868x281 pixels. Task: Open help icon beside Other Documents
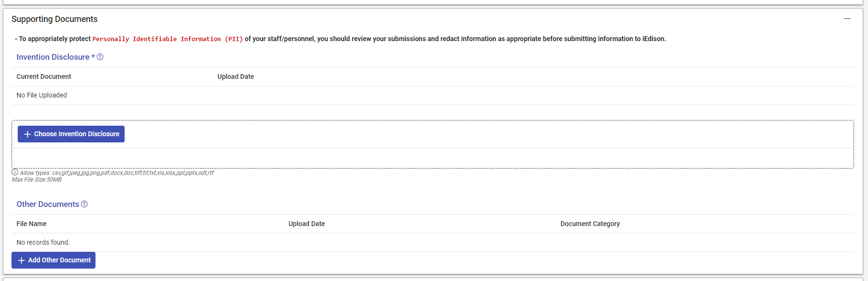[85, 204]
